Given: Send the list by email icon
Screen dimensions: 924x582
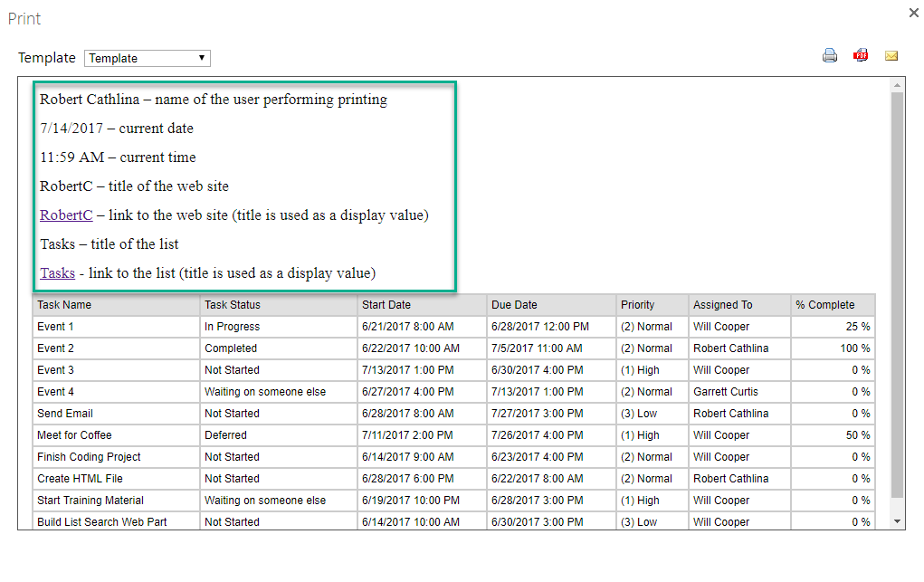Looking at the screenshot, I should tap(891, 55).
